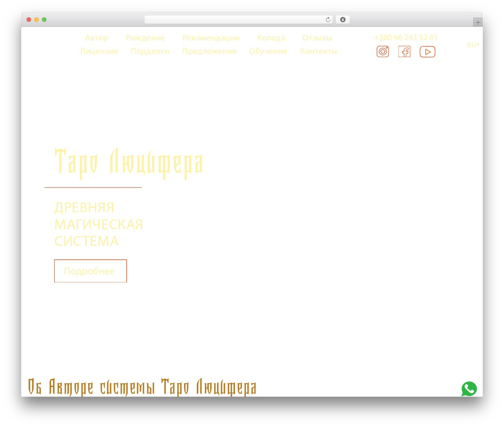
Task: Minimize window with the yellow button
Action: point(37,20)
